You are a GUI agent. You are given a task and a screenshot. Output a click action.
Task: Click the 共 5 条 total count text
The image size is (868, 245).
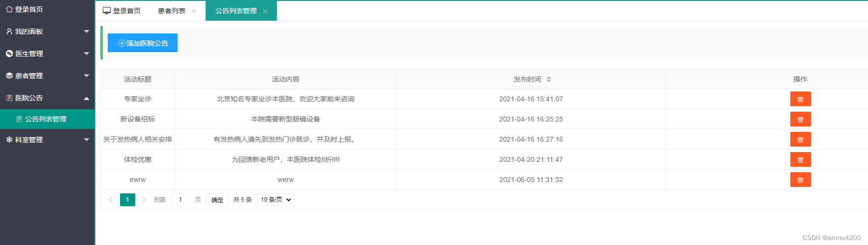pyautogui.click(x=242, y=200)
